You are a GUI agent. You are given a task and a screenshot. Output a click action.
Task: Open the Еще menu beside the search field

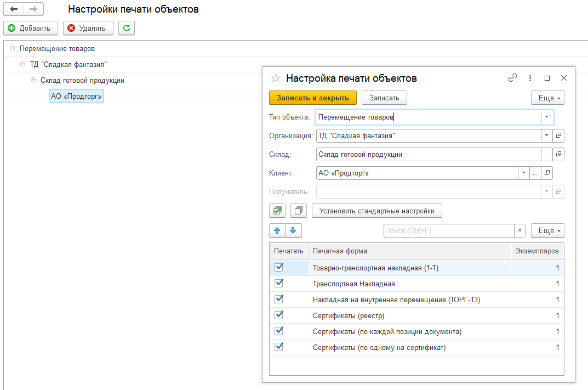[x=547, y=230]
